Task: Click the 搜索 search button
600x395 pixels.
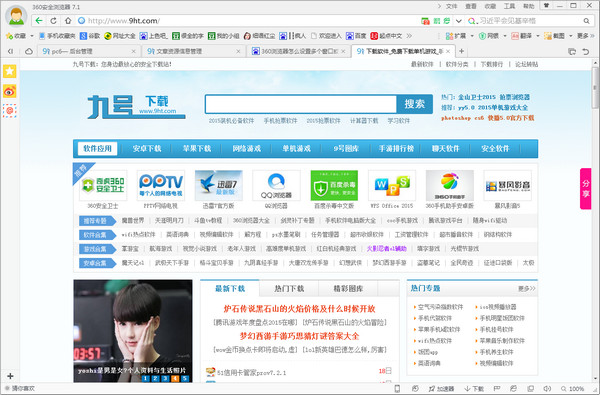Action: pyautogui.click(x=414, y=104)
